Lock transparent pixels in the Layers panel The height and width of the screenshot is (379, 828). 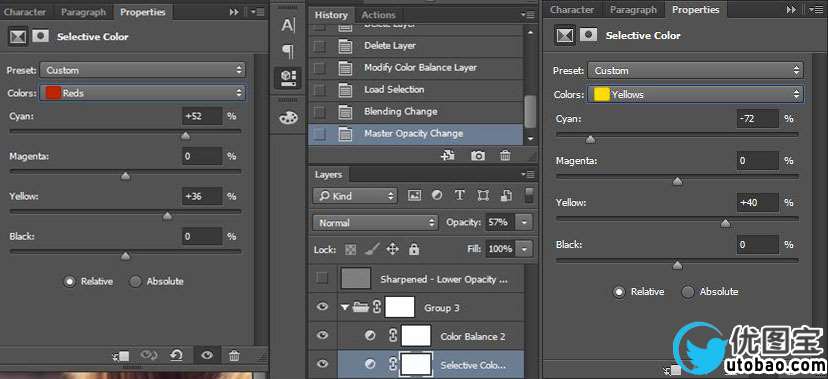click(351, 249)
